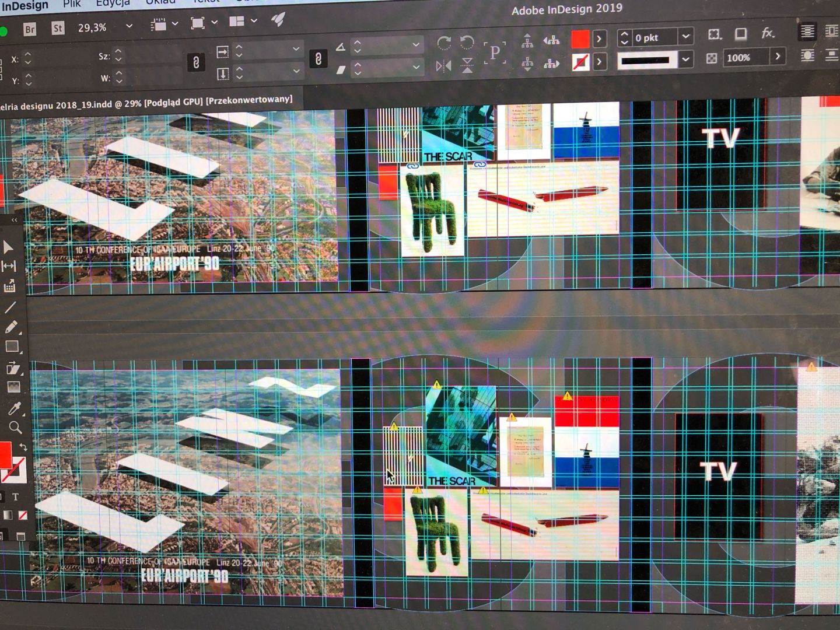Open the stroke style line dropdown
Image resolution: width=840 pixels, height=630 pixels.
(x=686, y=59)
